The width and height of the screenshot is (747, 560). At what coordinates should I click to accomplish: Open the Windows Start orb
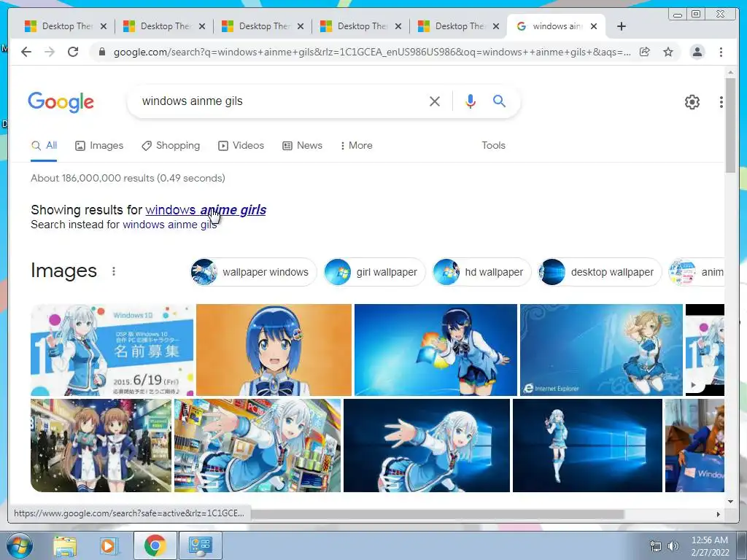coord(18,545)
